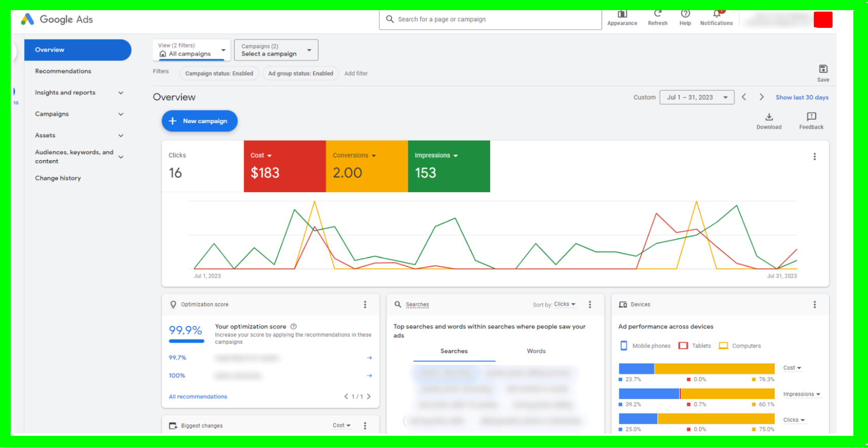Click the New campaign button
Viewport: 868px width, 448px height.
coord(200,121)
